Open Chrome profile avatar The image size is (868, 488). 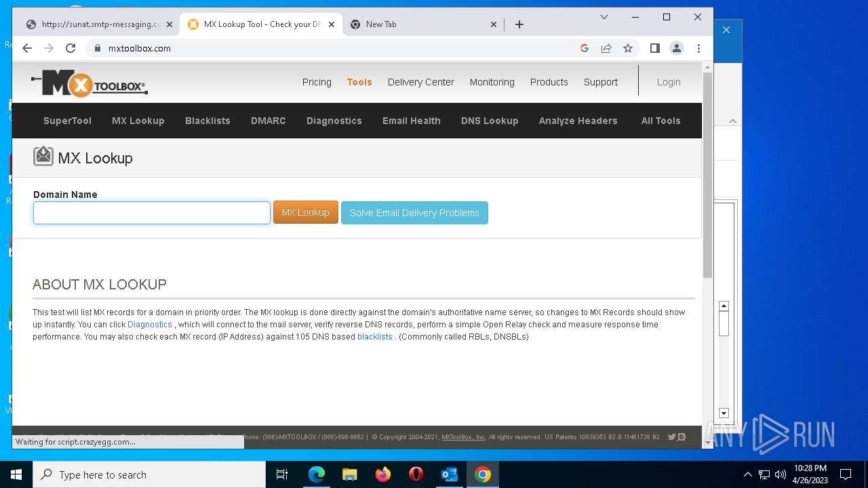[x=677, y=48]
